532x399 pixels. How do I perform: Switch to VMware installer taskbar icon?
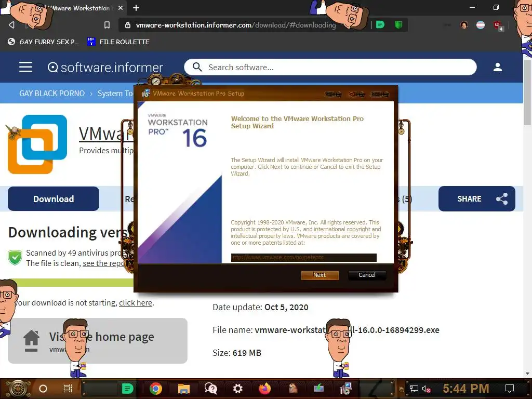point(345,389)
